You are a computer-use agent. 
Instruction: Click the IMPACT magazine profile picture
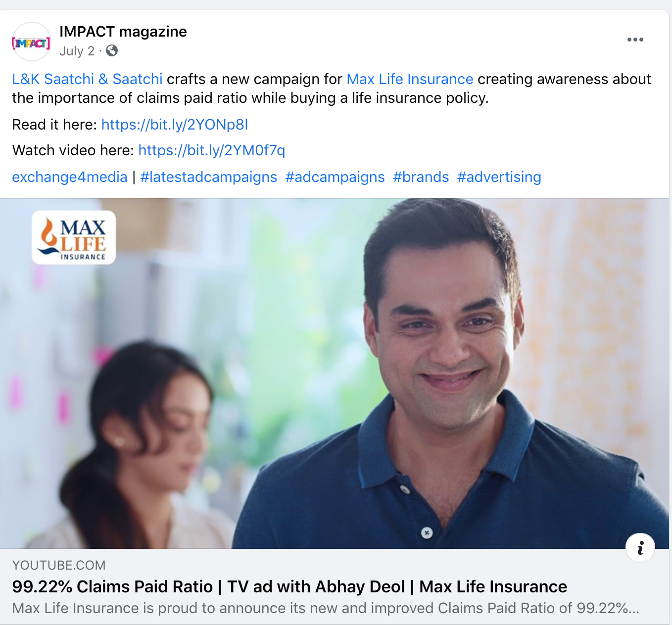tap(31, 42)
